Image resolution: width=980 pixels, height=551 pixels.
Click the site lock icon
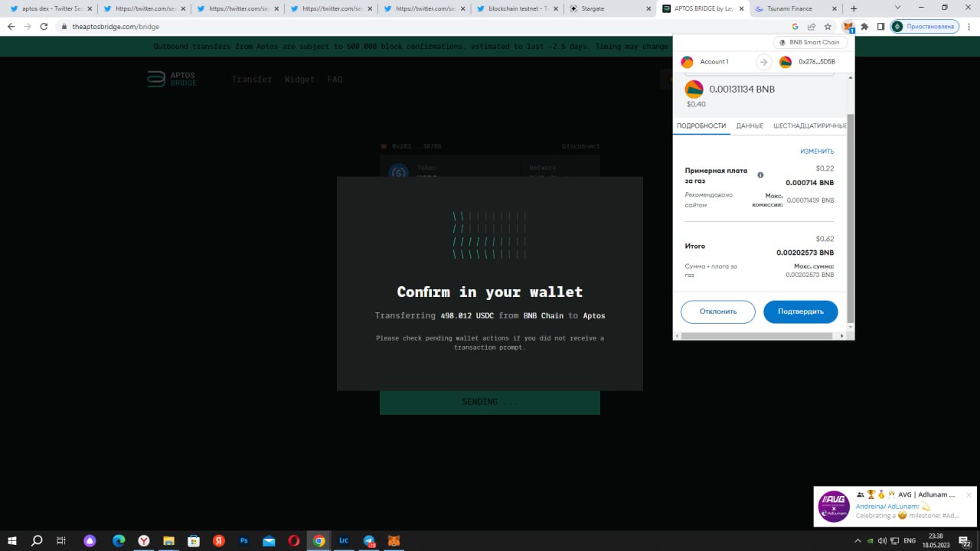point(64,26)
